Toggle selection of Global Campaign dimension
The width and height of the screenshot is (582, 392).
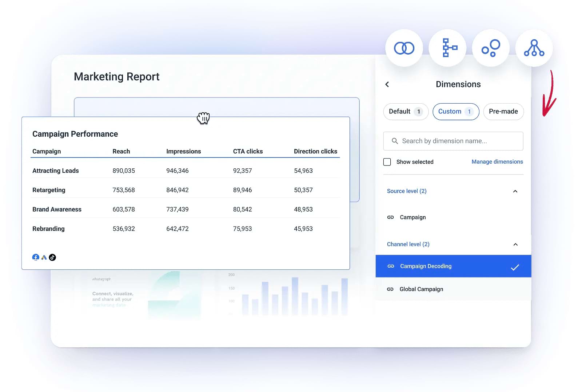(x=421, y=289)
